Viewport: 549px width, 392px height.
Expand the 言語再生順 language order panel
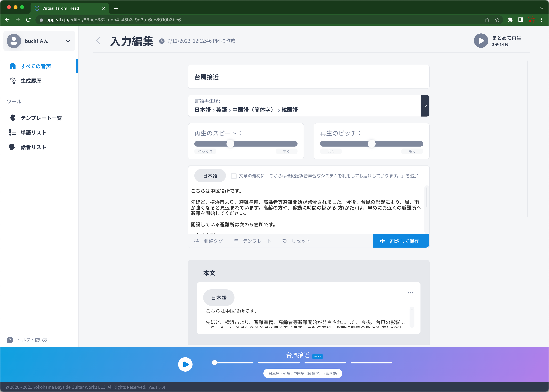click(x=425, y=106)
